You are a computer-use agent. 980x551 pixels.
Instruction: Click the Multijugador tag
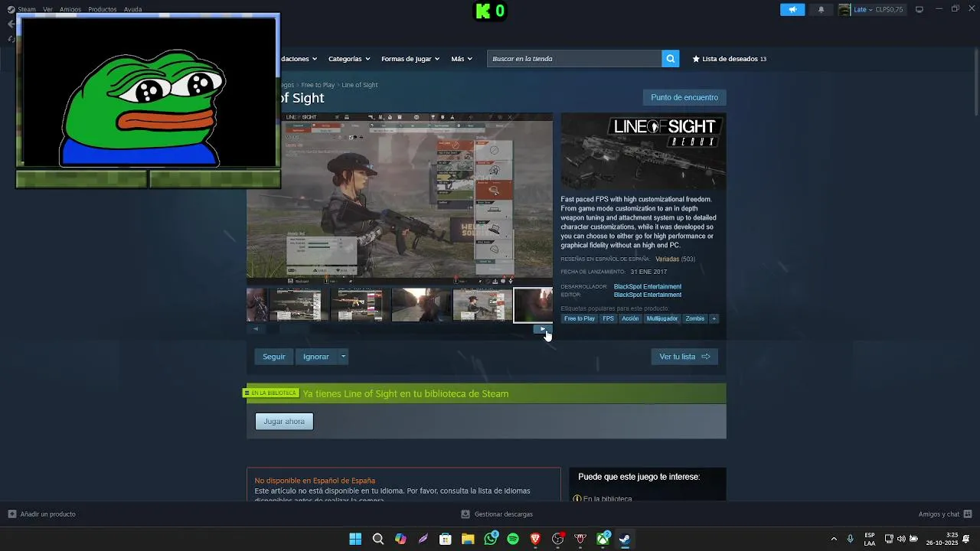[662, 318]
